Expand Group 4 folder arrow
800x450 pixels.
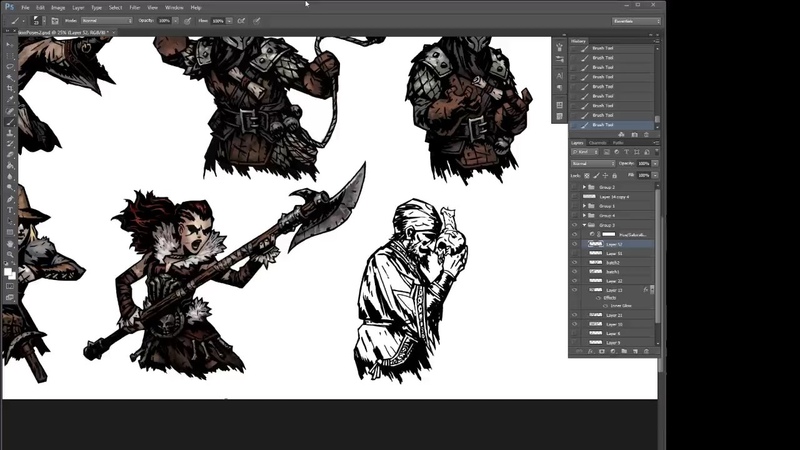pyautogui.click(x=584, y=215)
